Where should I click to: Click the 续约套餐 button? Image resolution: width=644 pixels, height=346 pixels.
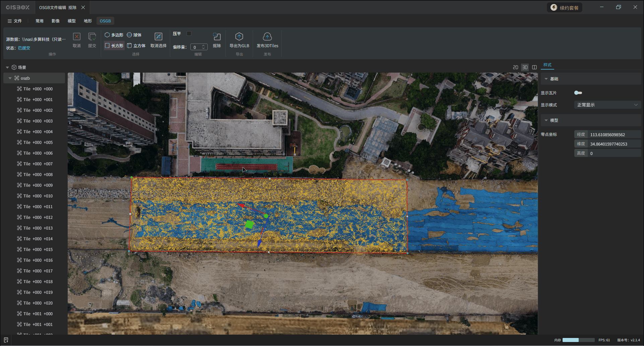click(x=565, y=8)
